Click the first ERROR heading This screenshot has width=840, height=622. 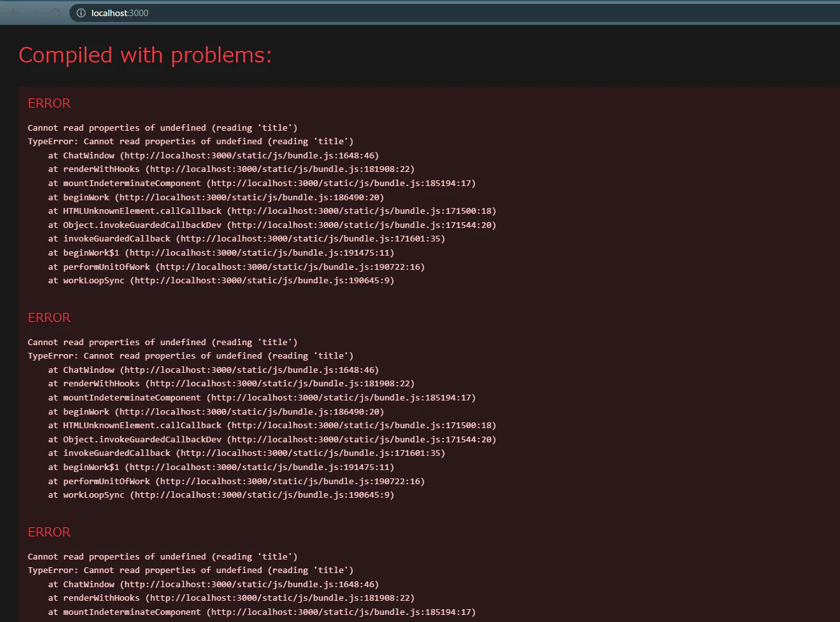[x=49, y=103]
